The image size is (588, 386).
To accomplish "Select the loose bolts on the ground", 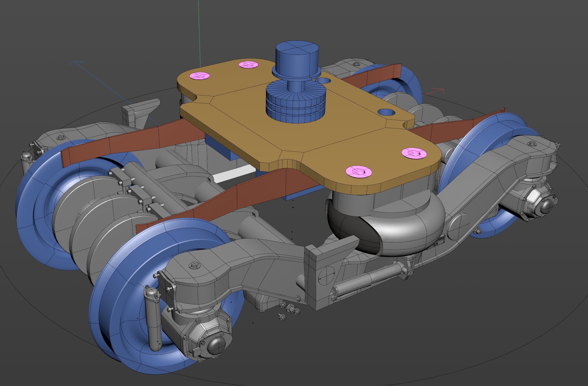I will coord(289,310).
